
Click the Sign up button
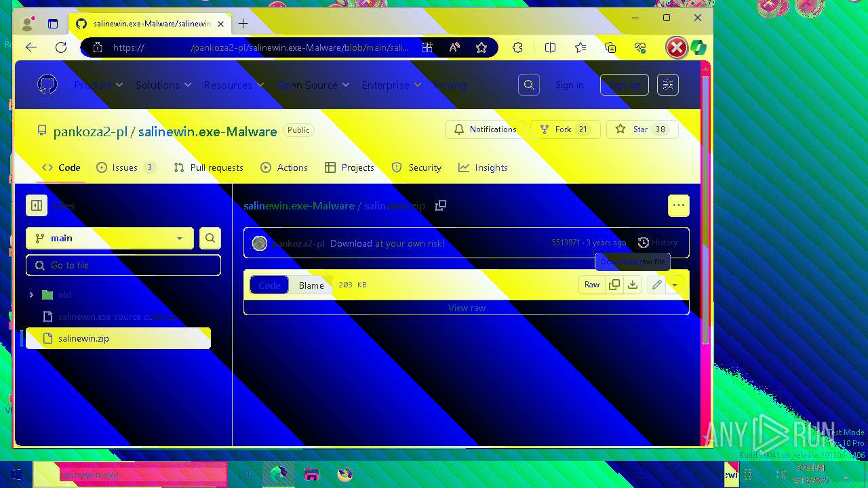(x=625, y=85)
